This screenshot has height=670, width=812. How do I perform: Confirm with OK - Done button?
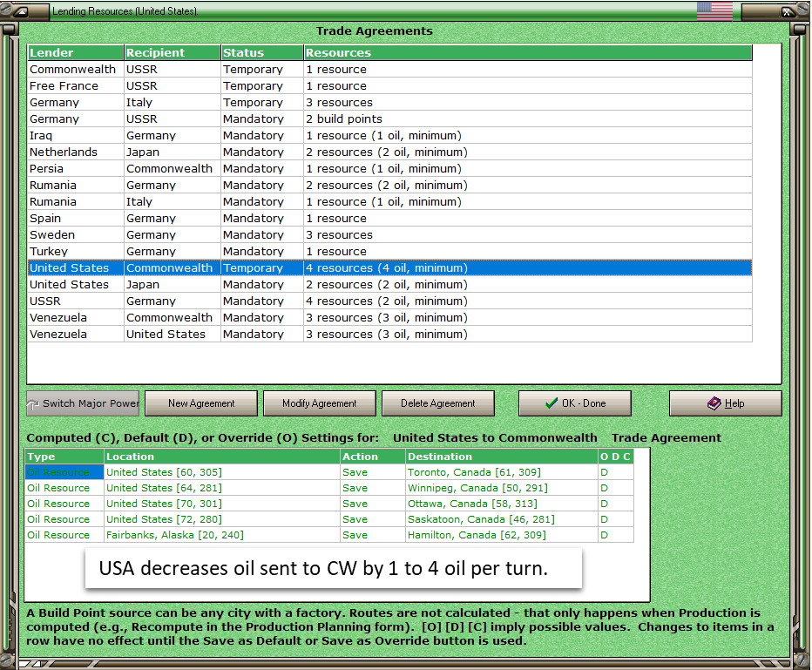[x=575, y=403]
